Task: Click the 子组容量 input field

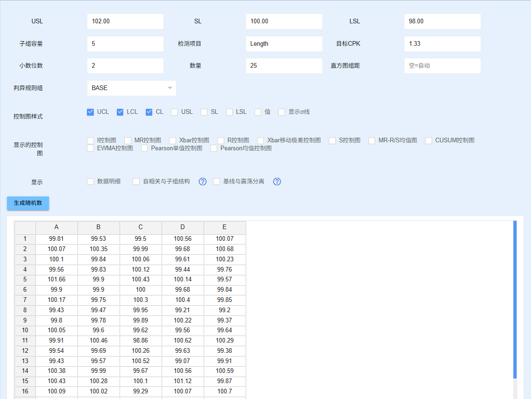Action: [x=125, y=44]
